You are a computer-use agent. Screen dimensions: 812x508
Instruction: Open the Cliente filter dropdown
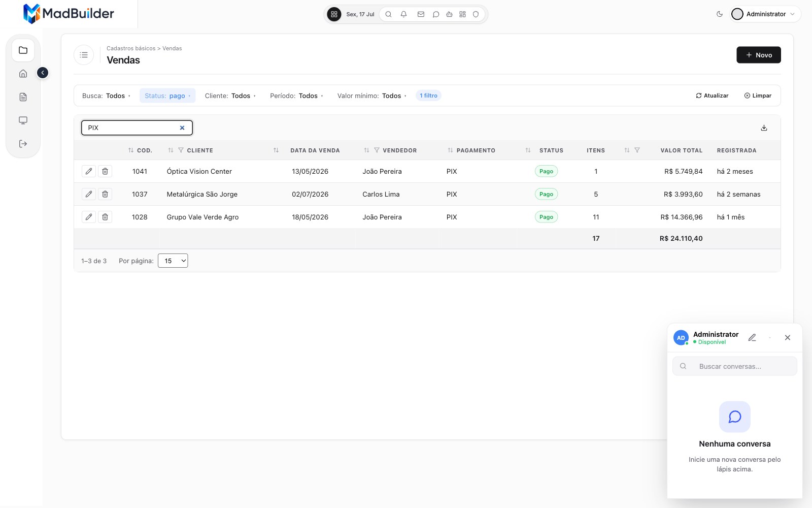[230, 96]
